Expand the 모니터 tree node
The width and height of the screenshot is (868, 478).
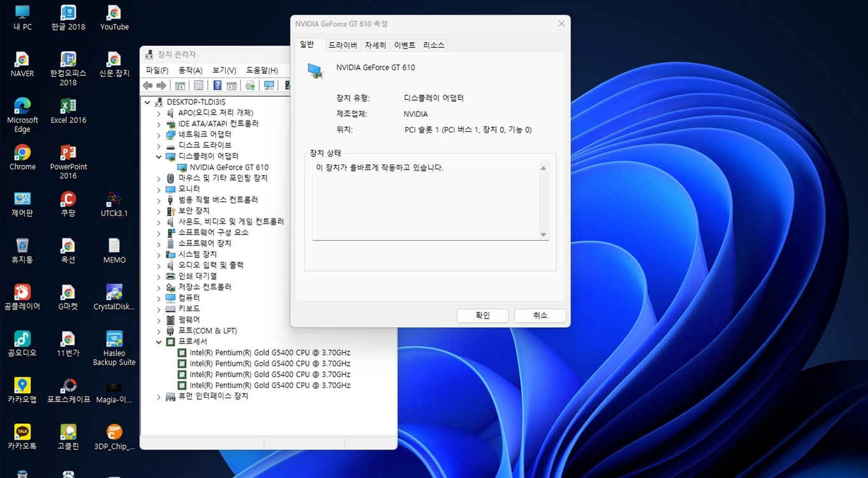pos(159,189)
